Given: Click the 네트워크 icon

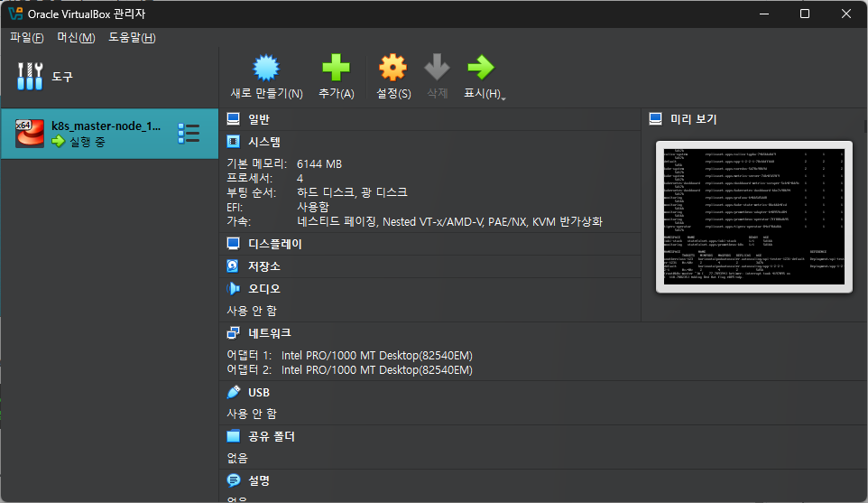Looking at the screenshot, I should pos(234,333).
